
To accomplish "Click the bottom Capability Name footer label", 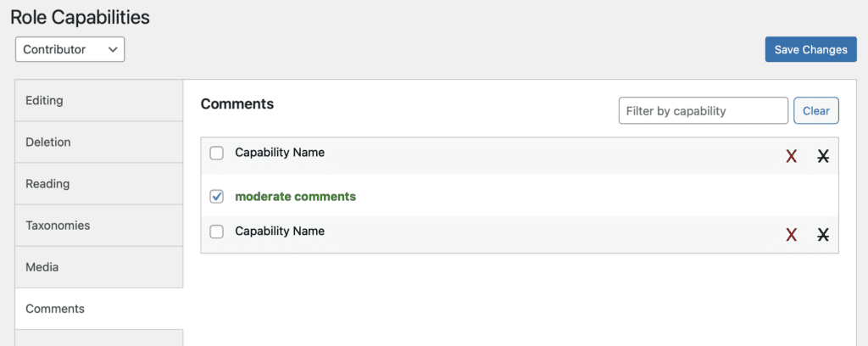I will pyautogui.click(x=280, y=231).
